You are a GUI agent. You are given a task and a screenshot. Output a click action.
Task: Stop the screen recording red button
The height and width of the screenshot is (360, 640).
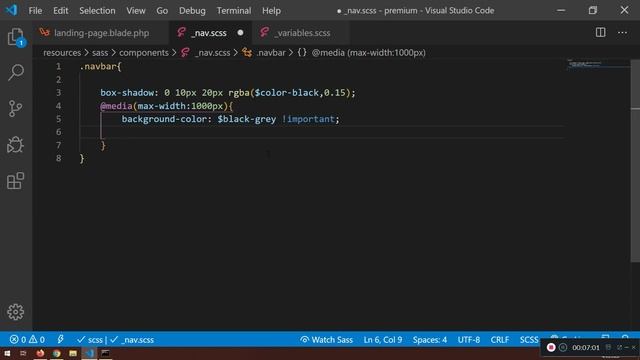pos(551,347)
